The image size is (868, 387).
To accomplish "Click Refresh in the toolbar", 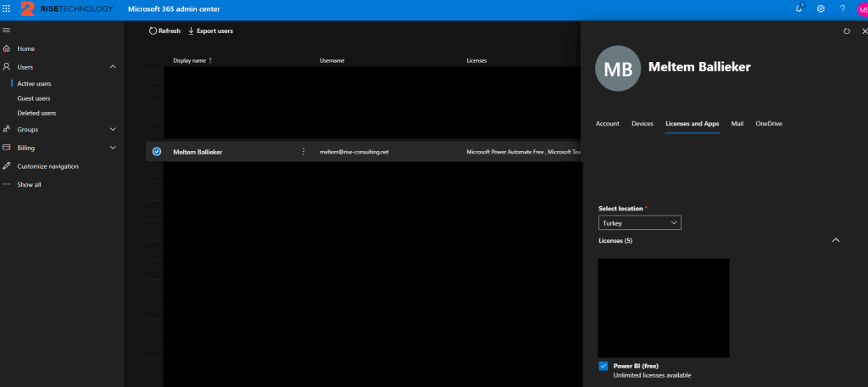I will pyautogui.click(x=164, y=31).
